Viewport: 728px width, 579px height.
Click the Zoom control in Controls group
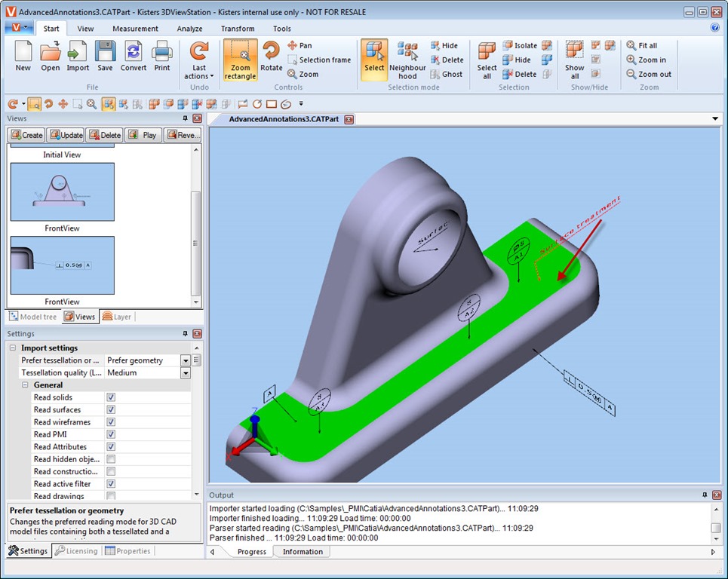303,74
